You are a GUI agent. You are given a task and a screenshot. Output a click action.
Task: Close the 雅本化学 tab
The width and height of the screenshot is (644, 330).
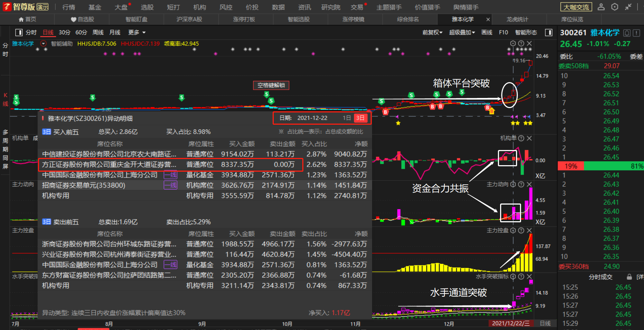(x=488, y=20)
